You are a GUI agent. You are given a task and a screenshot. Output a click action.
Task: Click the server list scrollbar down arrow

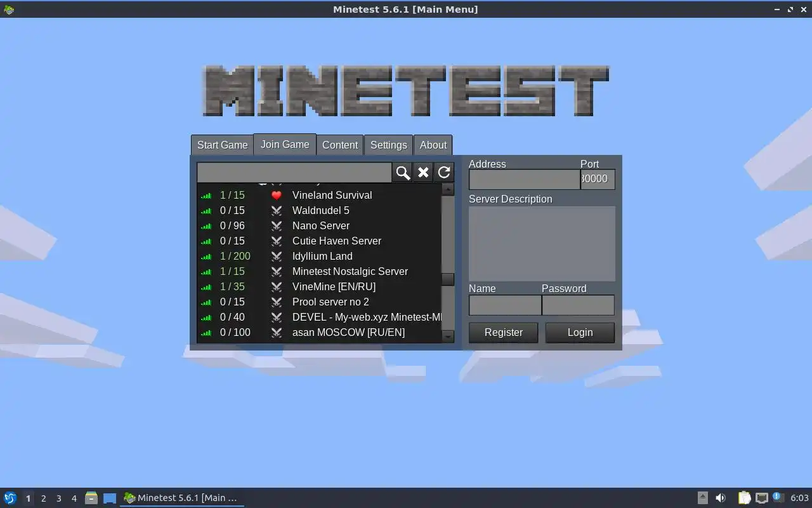click(x=448, y=337)
